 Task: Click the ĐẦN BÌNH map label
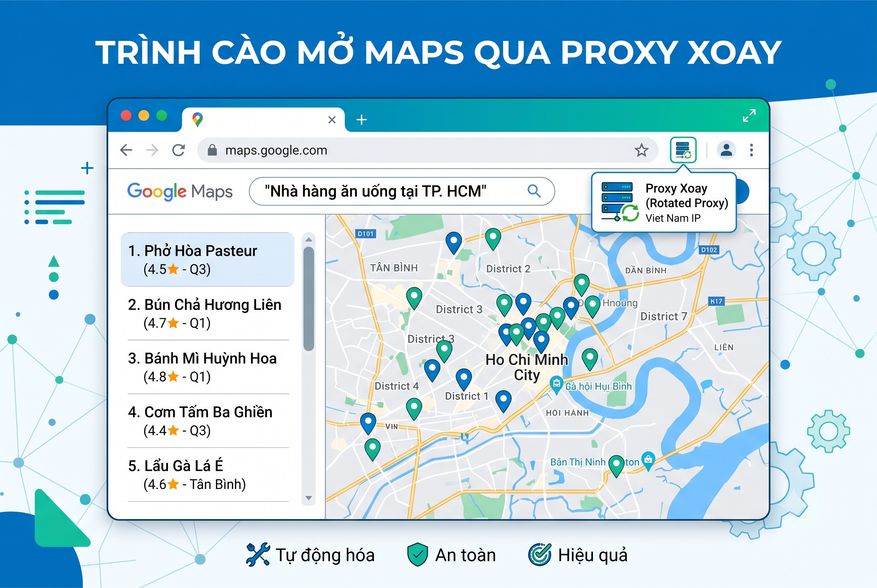tap(646, 270)
